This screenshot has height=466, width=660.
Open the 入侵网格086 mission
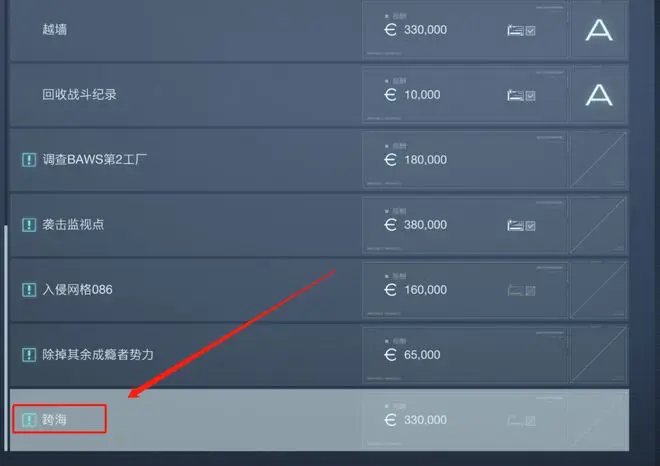[x=319, y=290]
